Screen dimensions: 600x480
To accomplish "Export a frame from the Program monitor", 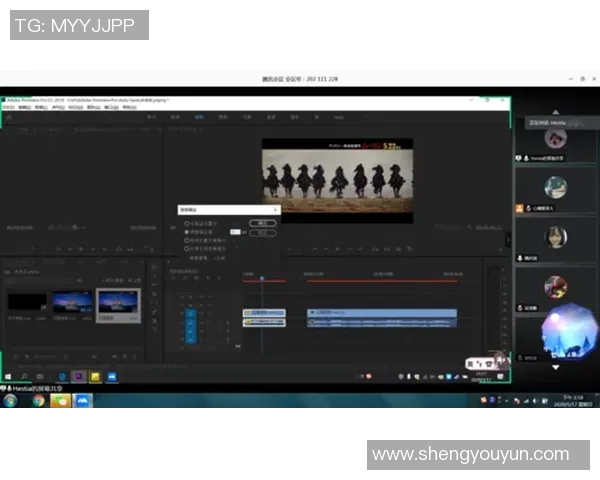I will pyautogui.click(x=398, y=249).
